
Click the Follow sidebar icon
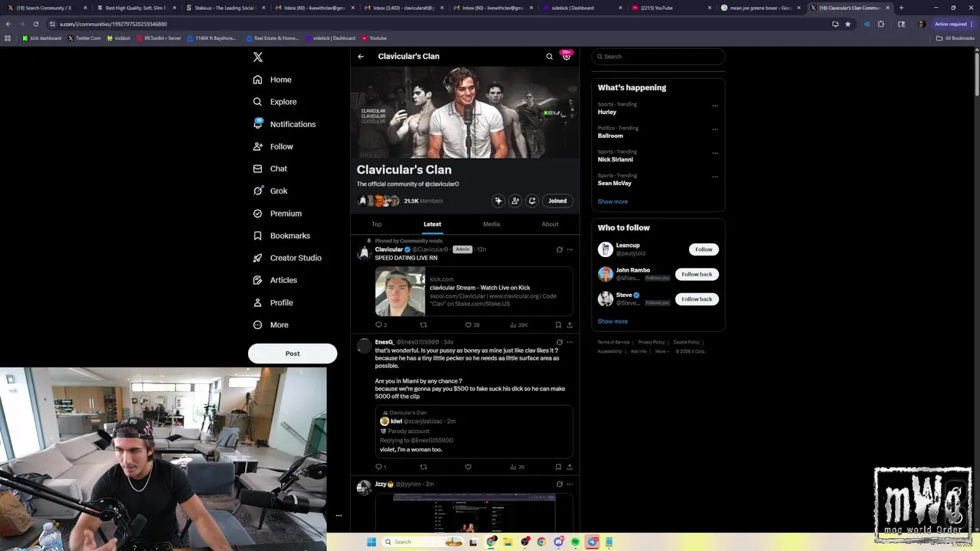click(258, 146)
